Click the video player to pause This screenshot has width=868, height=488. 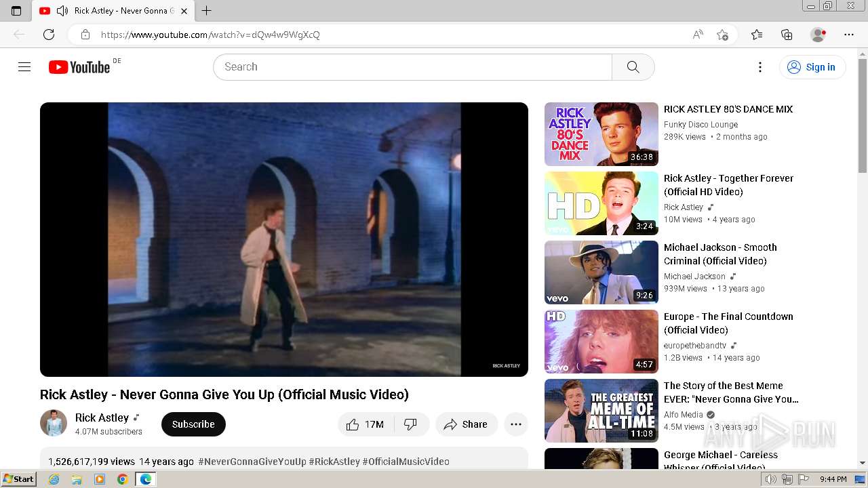pyautogui.click(x=284, y=239)
